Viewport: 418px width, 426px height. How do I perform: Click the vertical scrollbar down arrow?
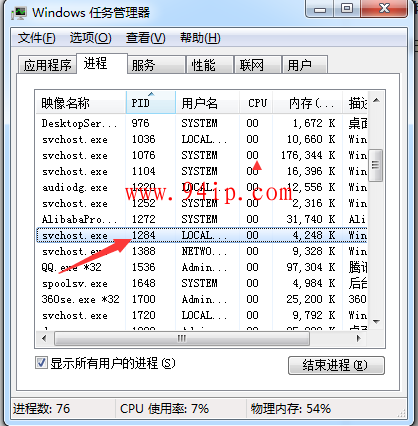[376, 322]
